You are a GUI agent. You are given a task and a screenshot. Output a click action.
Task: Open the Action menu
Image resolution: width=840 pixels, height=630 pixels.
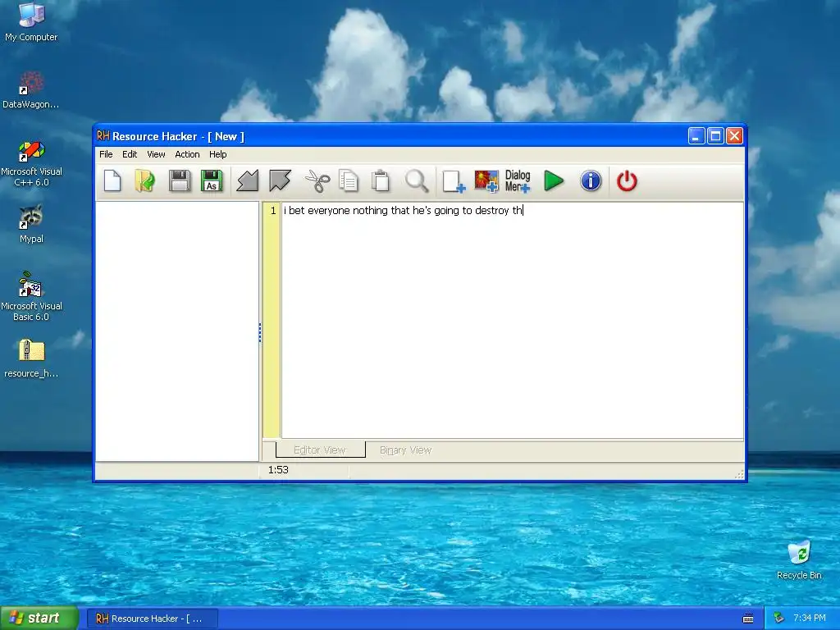(x=188, y=154)
